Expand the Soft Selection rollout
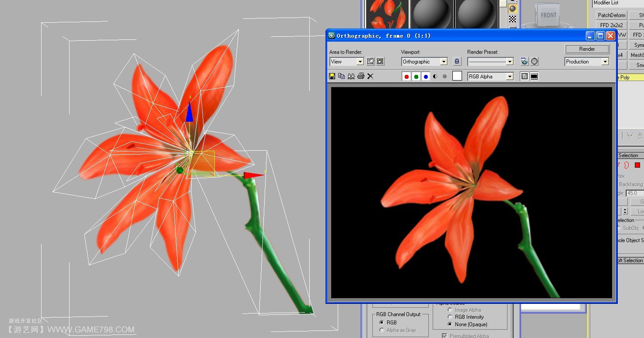Screen dimensions: 644x338 (x=630, y=261)
